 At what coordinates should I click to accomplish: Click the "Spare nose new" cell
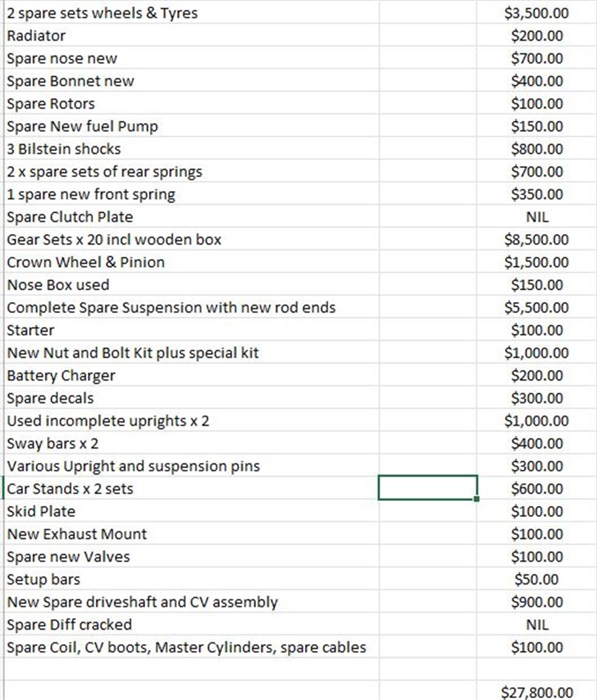click(x=62, y=58)
